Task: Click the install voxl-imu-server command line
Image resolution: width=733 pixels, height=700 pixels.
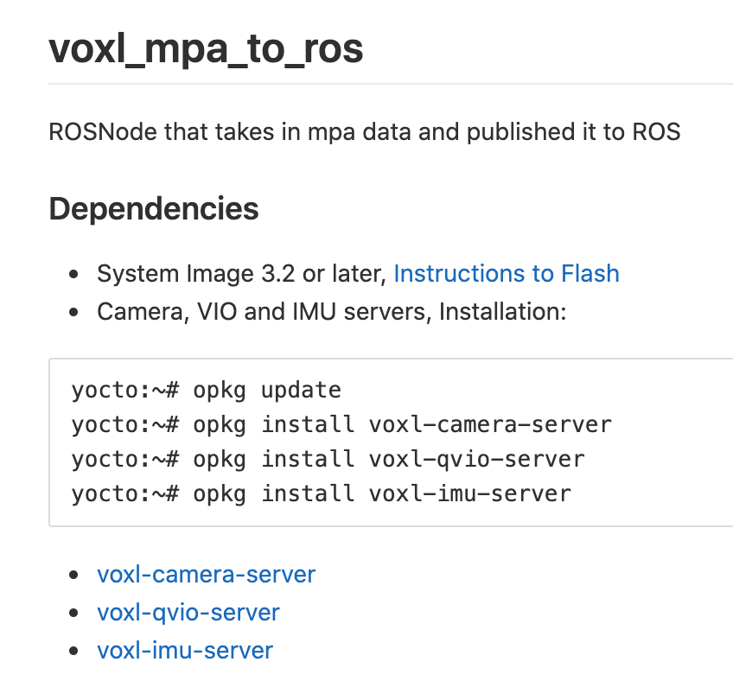Action: (322, 494)
